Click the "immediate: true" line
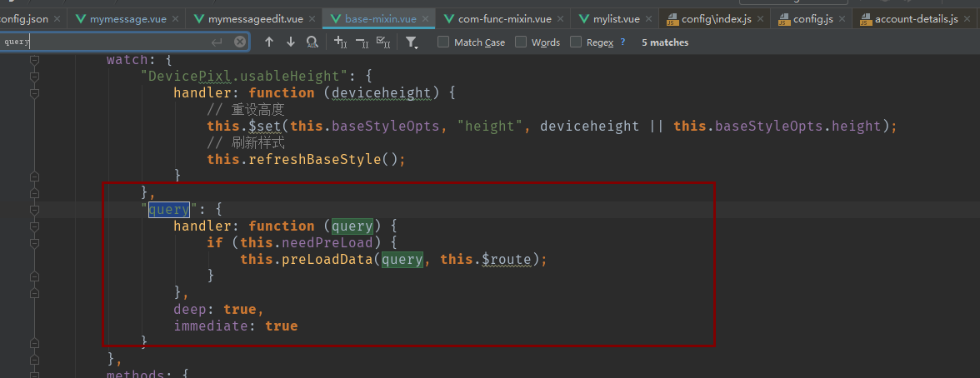This screenshot has width=980, height=378. click(236, 326)
